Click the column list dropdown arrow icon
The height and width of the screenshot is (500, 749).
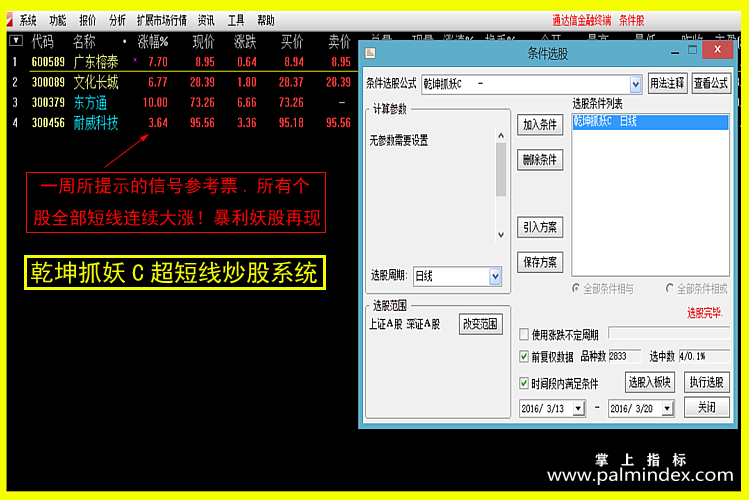pyautogui.click(x=16, y=41)
